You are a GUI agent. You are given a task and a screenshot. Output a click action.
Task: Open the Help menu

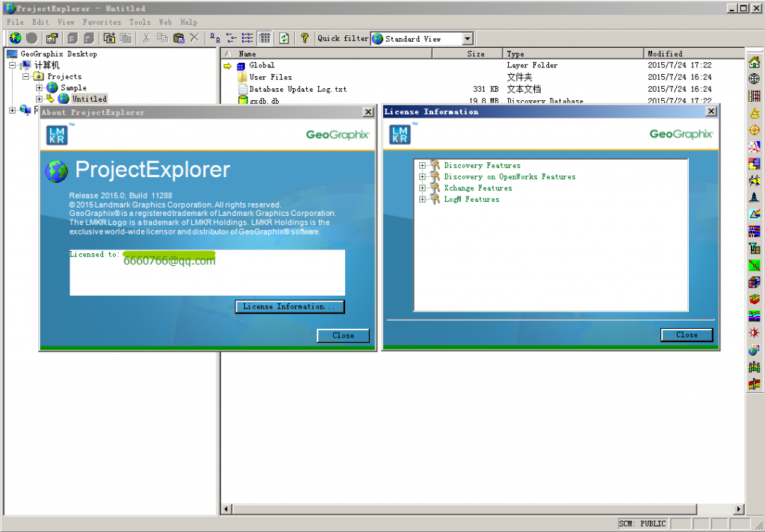pos(189,22)
